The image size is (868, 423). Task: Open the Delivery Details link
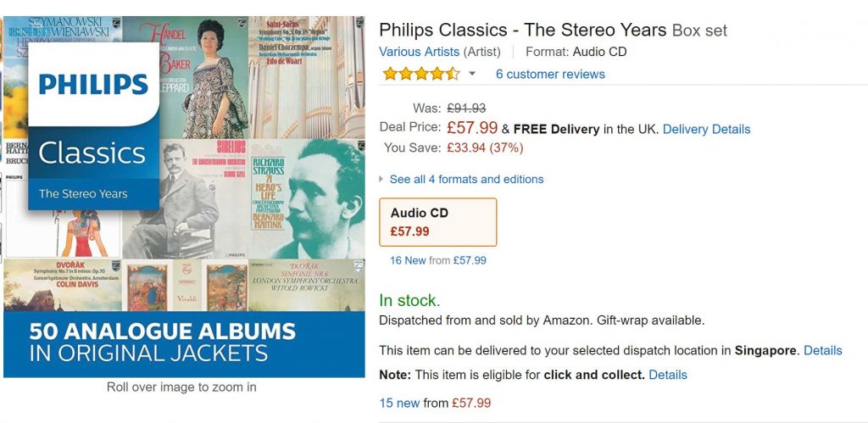click(706, 129)
